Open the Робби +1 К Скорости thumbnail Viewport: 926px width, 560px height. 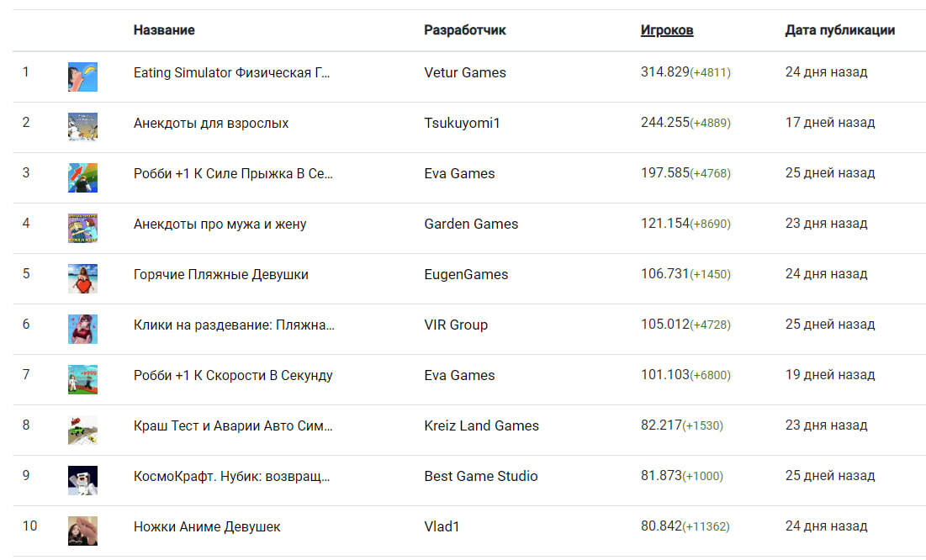click(x=82, y=379)
